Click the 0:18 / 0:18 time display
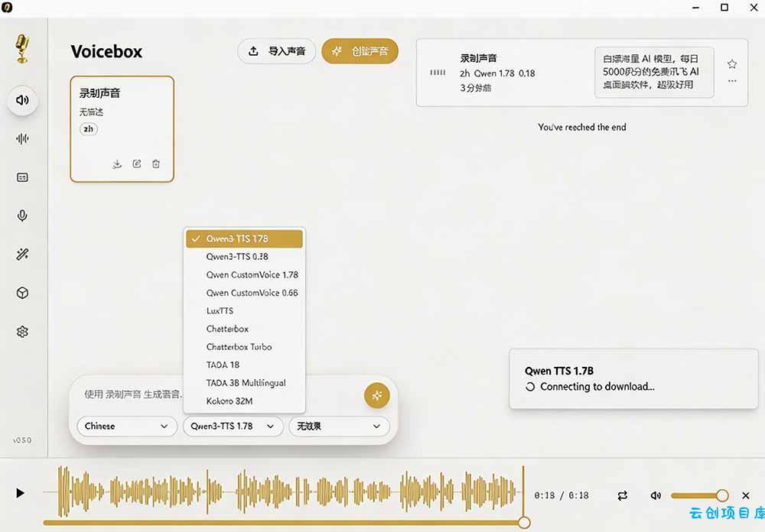This screenshot has width=765, height=532. tap(562, 496)
